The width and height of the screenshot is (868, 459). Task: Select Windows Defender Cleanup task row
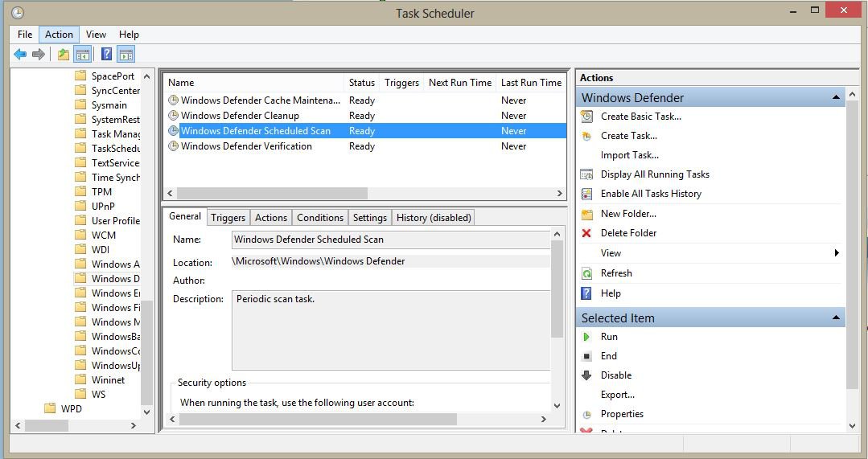click(240, 116)
